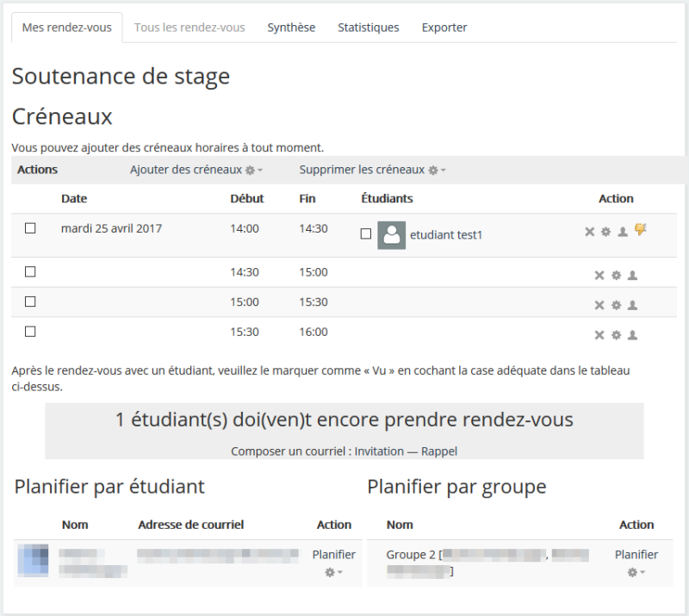
Task: Click the Invitation email link
Action: 379,451
